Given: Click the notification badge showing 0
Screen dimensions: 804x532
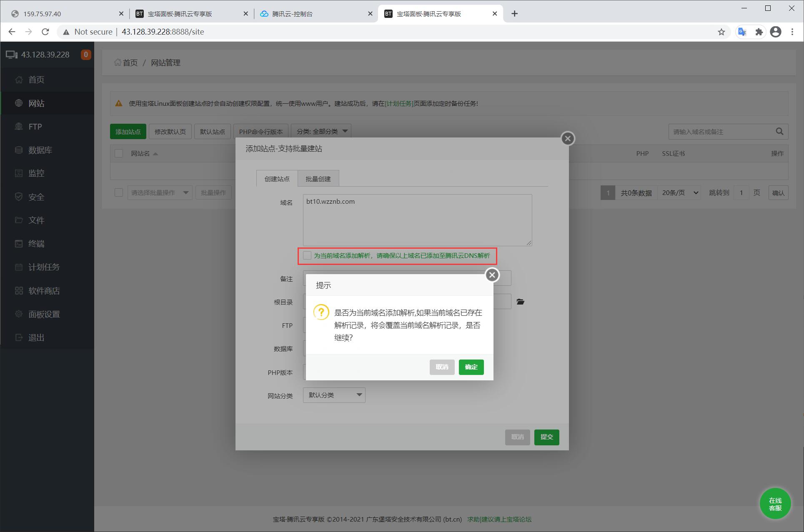Looking at the screenshot, I should point(86,55).
